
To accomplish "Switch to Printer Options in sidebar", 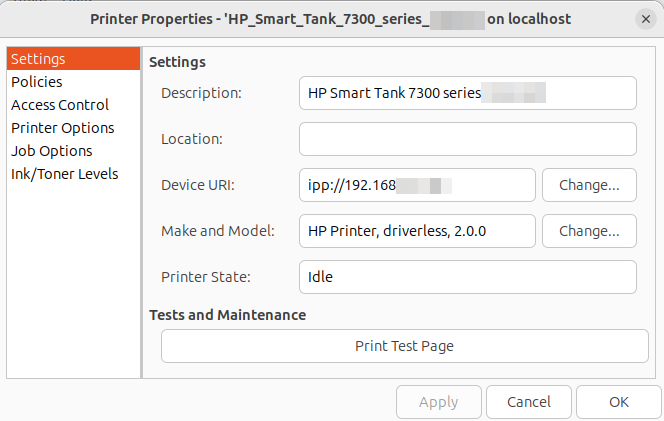I will 63,128.
